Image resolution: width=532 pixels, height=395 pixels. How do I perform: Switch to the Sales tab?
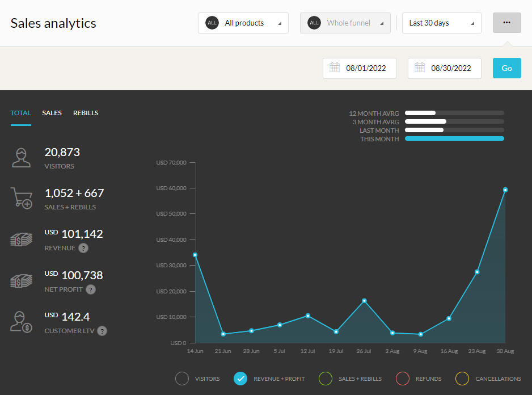pyautogui.click(x=52, y=113)
